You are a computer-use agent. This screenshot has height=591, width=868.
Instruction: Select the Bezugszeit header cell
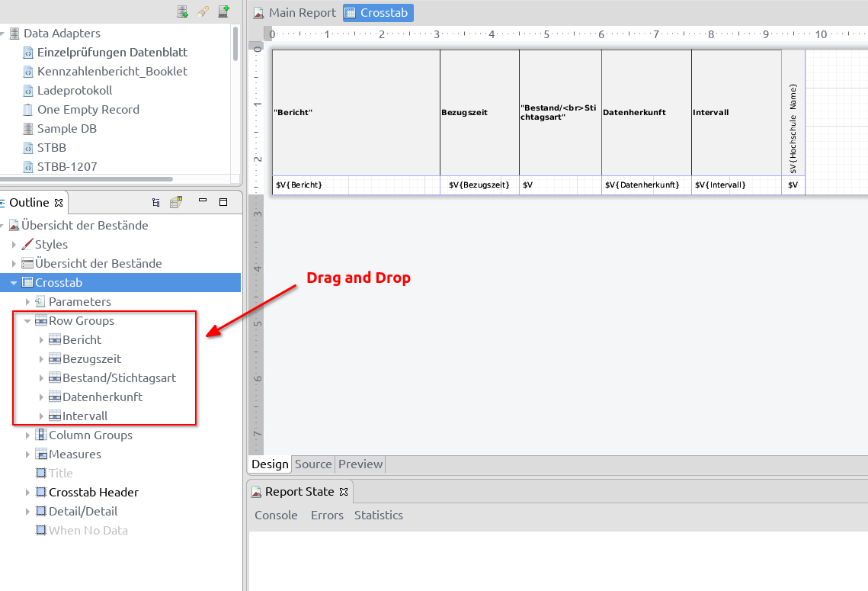[x=479, y=113]
